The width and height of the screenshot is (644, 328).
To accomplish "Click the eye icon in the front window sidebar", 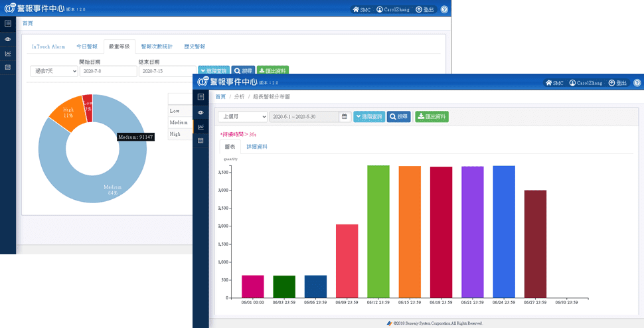I will pyautogui.click(x=201, y=112).
